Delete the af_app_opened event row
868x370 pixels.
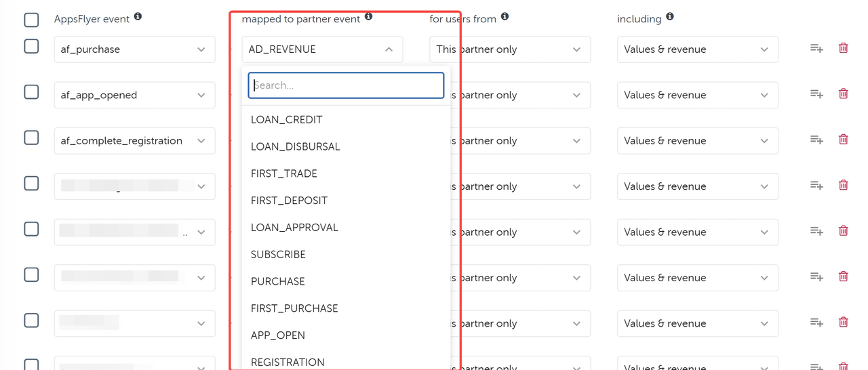[x=843, y=94]
